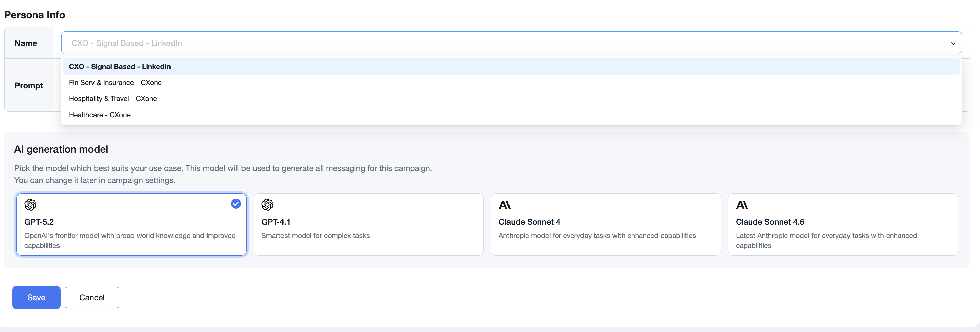Save the persona settings
This screenshot has width=980, height=332.
click(x=37, y=297)
